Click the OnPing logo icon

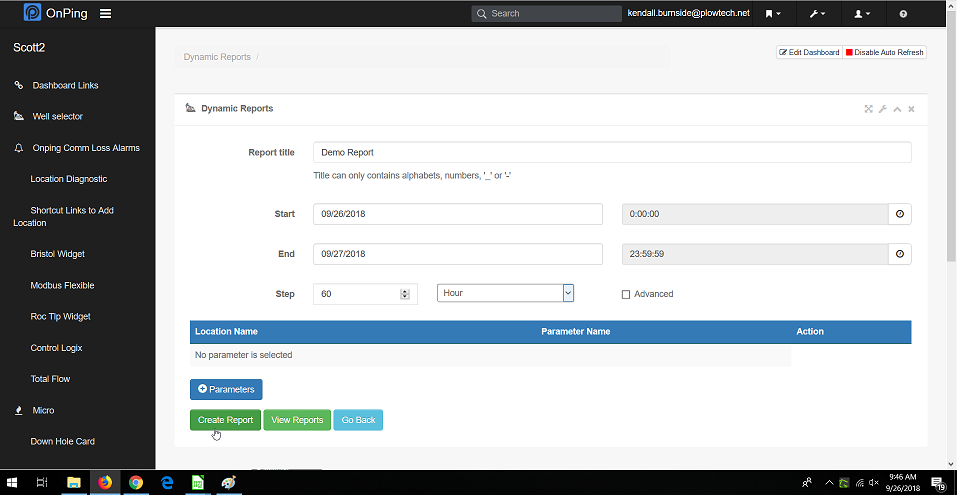[33, 14]
